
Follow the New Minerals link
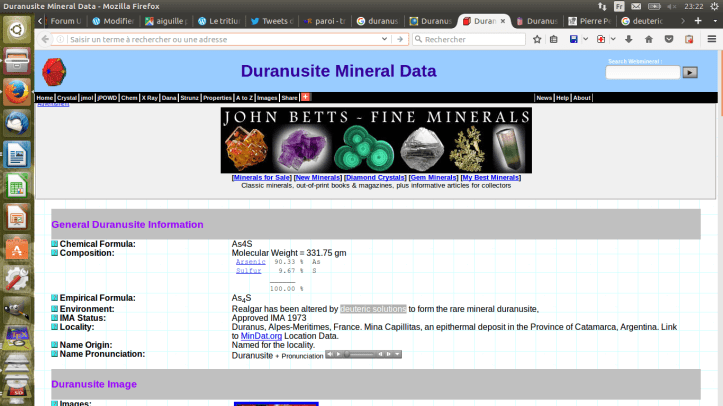point(318,177)
